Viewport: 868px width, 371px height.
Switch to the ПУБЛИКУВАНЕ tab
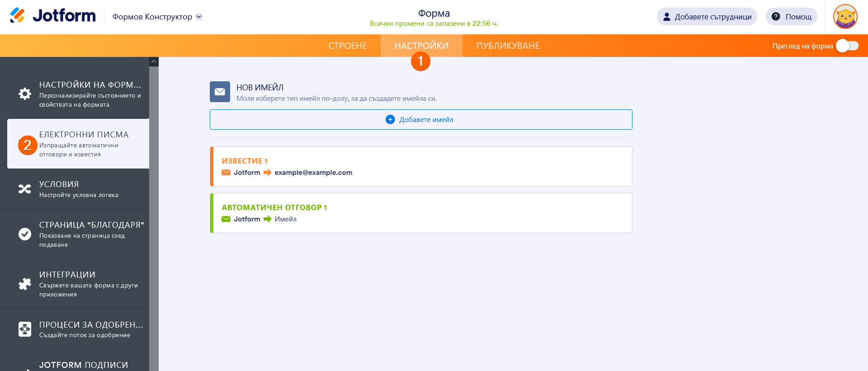[x=508, y=46]
